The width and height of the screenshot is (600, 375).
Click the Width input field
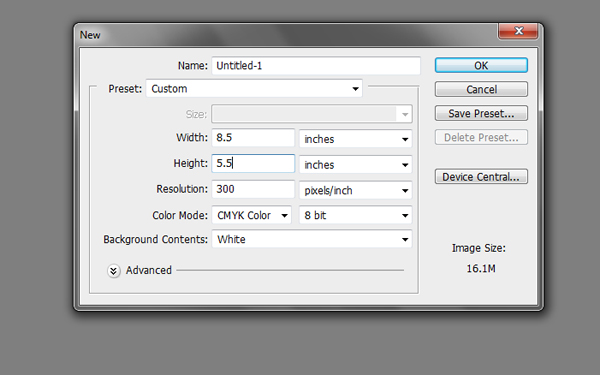point(253,138)
